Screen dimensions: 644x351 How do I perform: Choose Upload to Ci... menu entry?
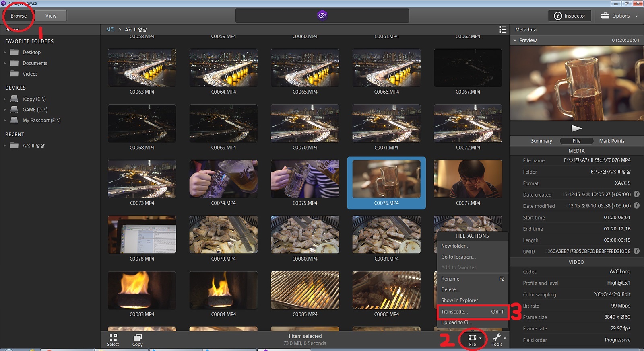click(473, 322)
